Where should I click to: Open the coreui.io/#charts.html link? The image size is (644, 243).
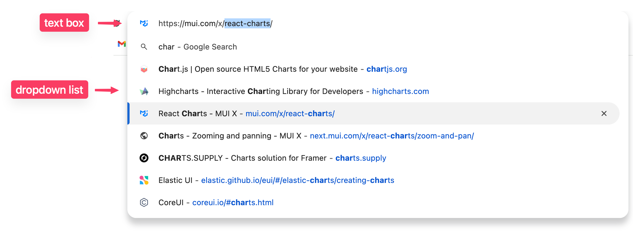pyautogui.click(x=233, y=202)
